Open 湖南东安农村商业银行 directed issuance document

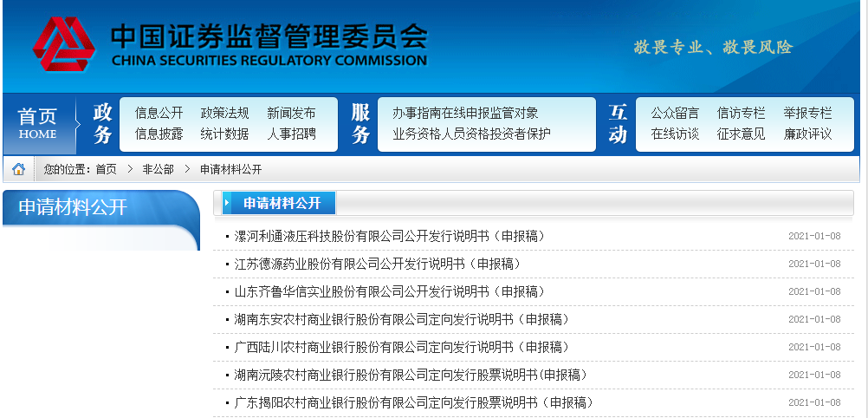point(402,319)
